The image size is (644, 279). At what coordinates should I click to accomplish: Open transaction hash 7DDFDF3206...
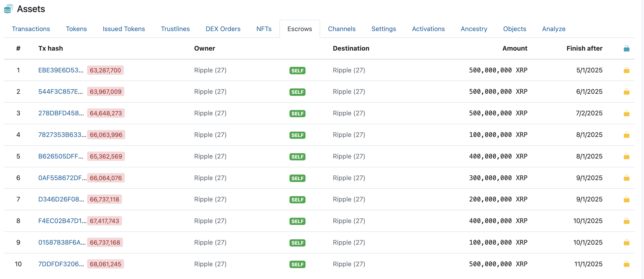pyautogui.click(x=61, y=264)
